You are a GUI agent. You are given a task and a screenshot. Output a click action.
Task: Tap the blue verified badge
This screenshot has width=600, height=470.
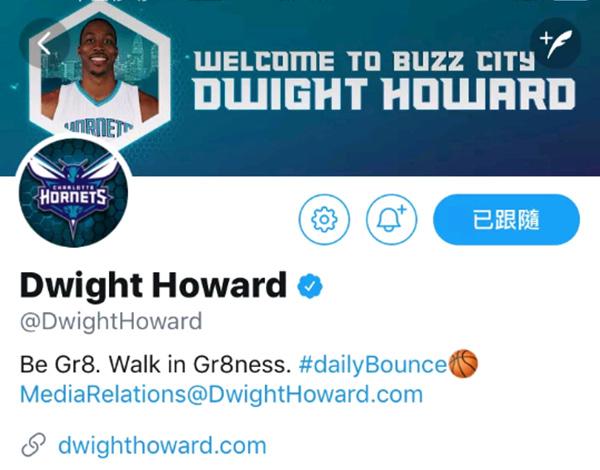(x=310, y=286)
